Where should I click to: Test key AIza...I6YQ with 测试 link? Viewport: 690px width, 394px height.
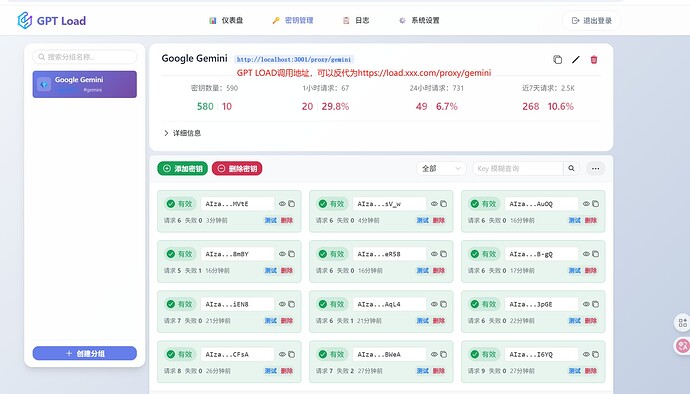click(x=575, y=371)
